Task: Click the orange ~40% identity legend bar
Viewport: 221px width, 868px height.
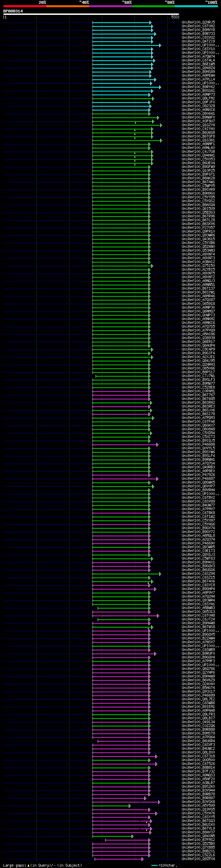Action: click(x=68, y=6)
